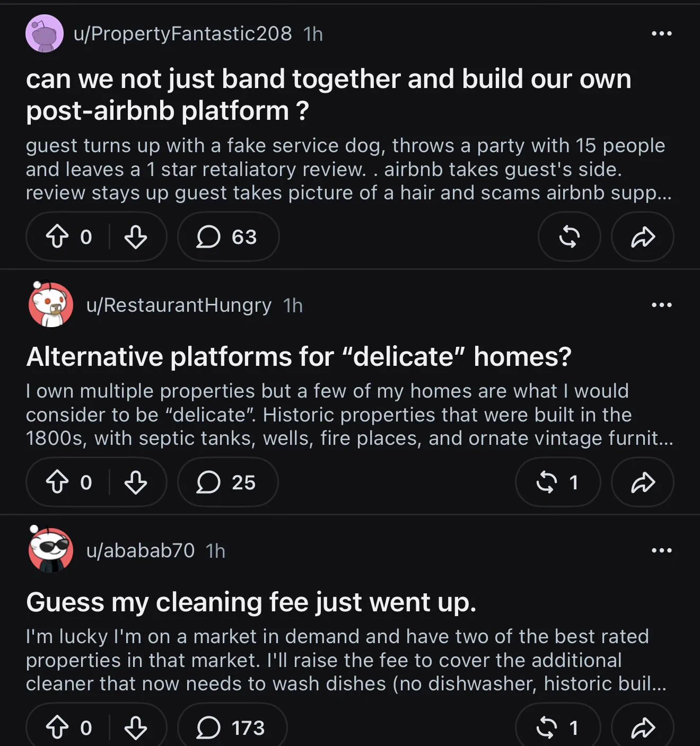
Task: Open u/PropertyFantastic208 profile avatar
Action: tap(45, 33)
